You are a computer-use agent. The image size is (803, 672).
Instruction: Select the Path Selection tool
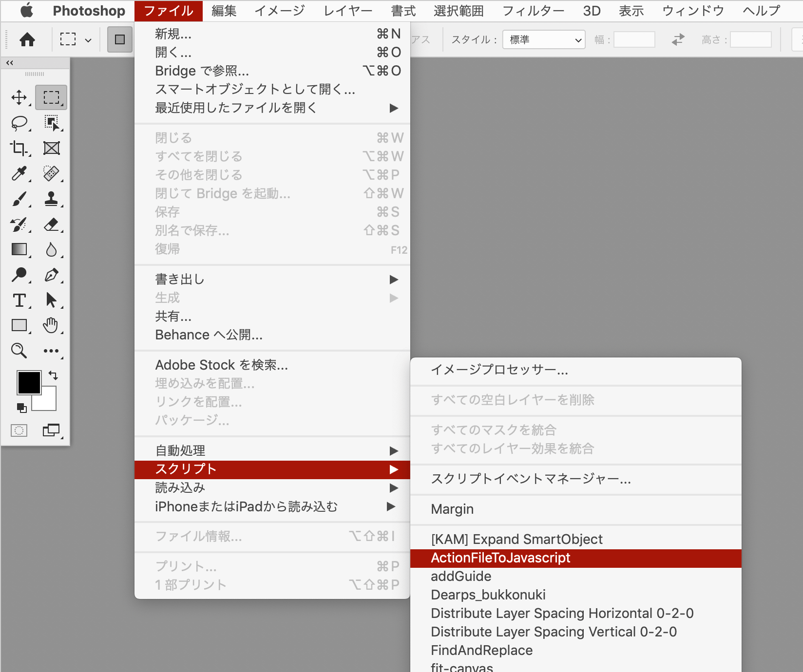[51, 300]
